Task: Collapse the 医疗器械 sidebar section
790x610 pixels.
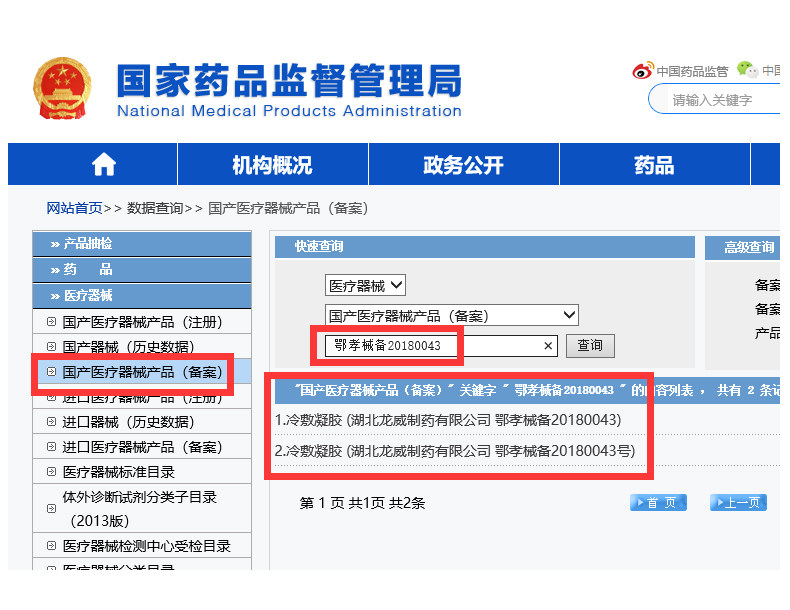Action: click(x=142, y=296)
